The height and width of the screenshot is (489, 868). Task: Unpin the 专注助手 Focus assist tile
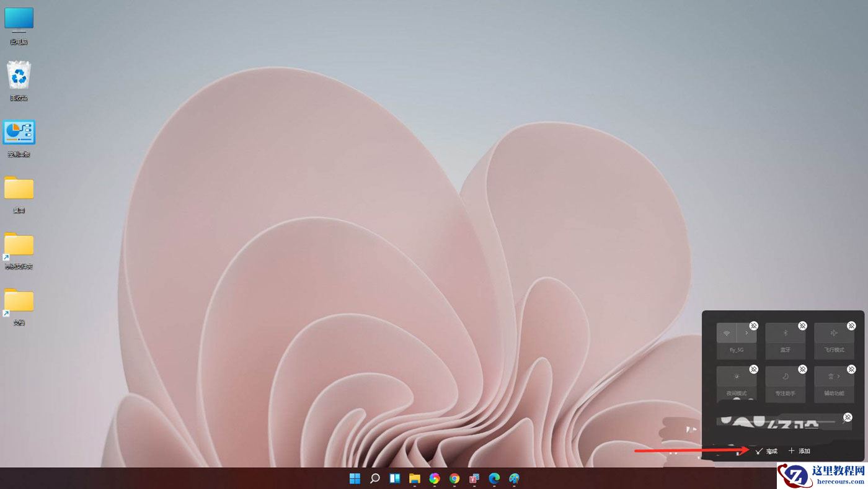(x=802, y=369)
